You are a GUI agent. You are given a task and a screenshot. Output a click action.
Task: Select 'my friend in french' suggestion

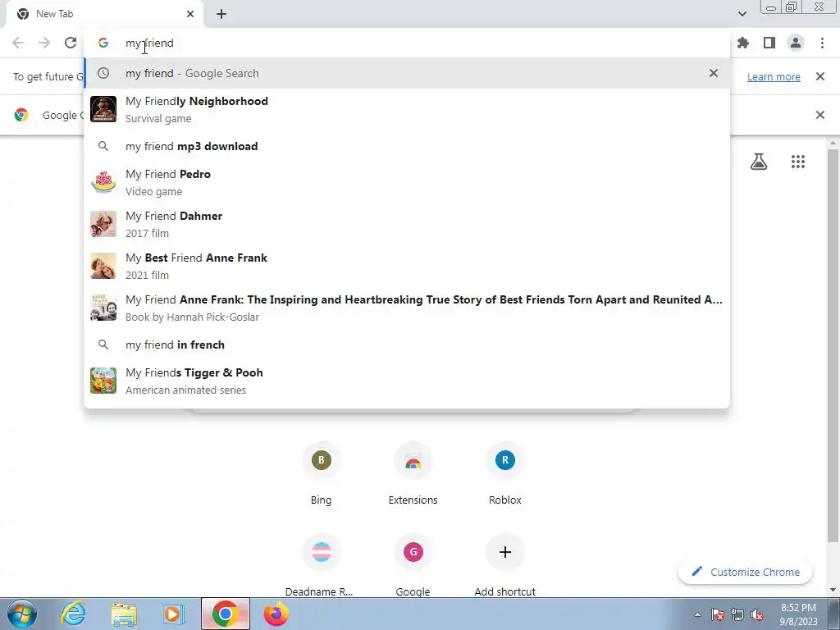407,345
